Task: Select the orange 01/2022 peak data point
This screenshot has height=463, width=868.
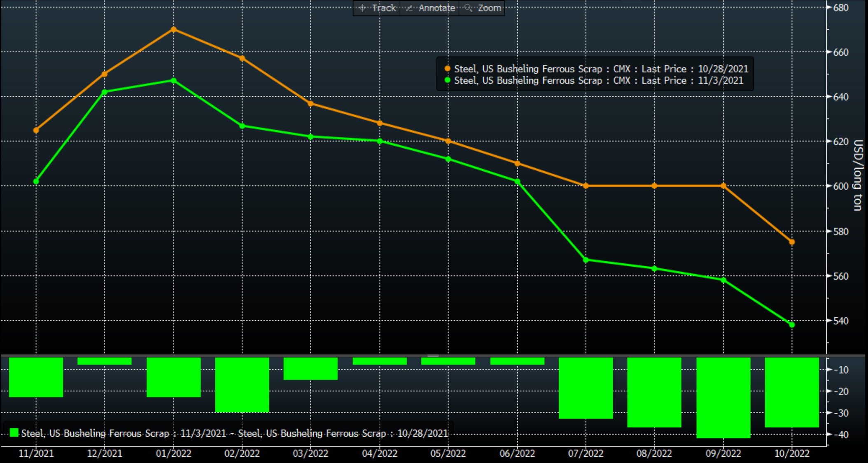Action: pyautogui.click(x=173, y=30)
